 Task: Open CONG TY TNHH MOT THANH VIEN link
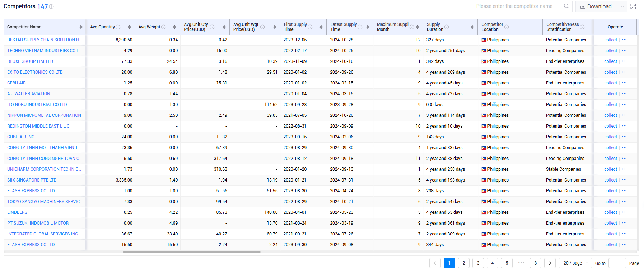pyautogui.click(x=44, y=148)
